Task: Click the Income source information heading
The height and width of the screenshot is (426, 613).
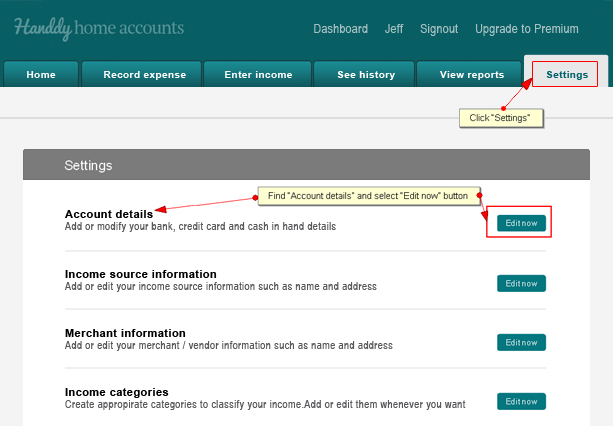Action: [x=141, y=274]
